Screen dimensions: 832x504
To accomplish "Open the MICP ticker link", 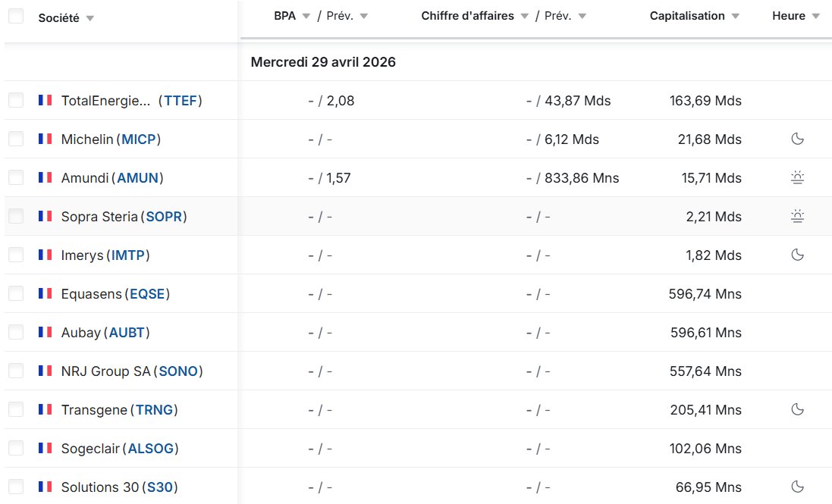I will (x=139, y=139).
